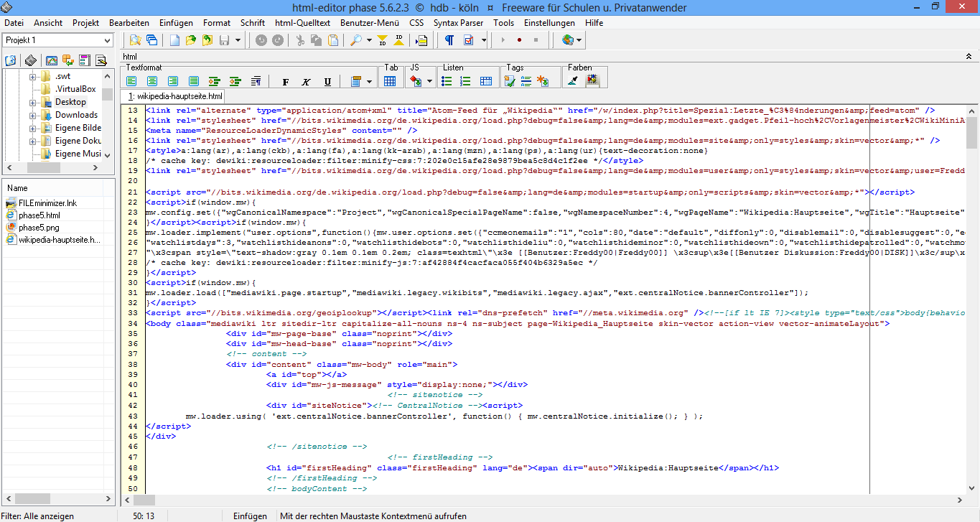
Task: Open the dropdown arrow next to the save icon
Action: click(x=238, y=40)
